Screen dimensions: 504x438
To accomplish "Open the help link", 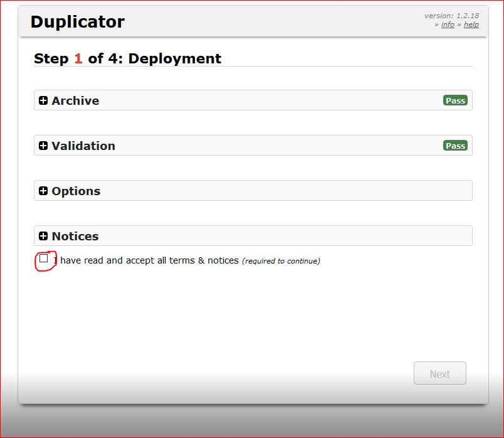I will tap(471, 24).
